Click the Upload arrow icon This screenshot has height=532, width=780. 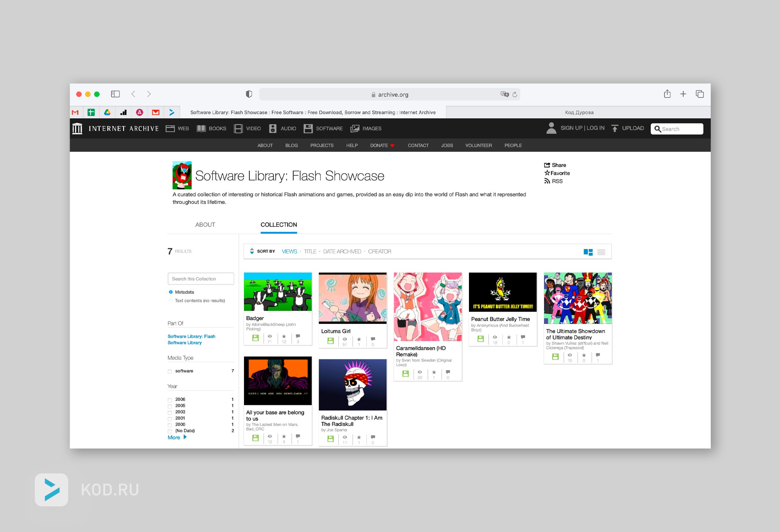[x=615, y=128]
